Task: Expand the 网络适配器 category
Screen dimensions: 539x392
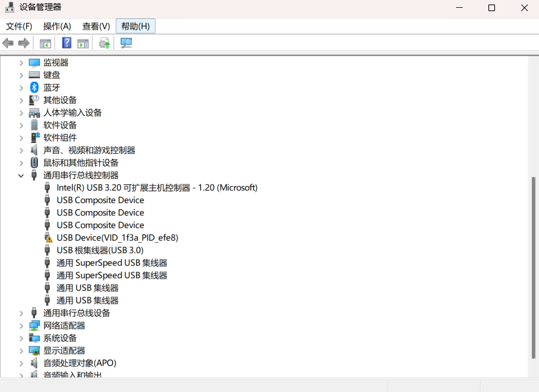Action: pyautogui.click(x=21, y=326)
